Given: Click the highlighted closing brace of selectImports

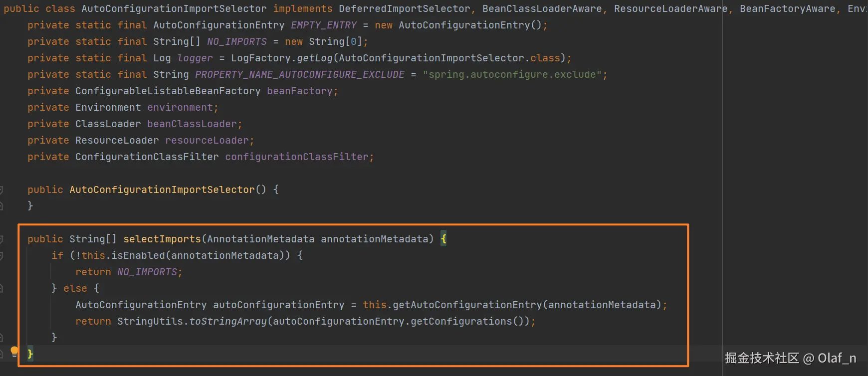Looking at the screenshot, I should click(30, 354).
